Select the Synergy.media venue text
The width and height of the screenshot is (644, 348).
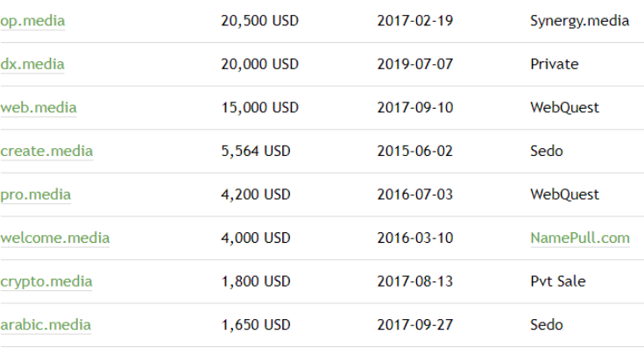coord(579,21)
